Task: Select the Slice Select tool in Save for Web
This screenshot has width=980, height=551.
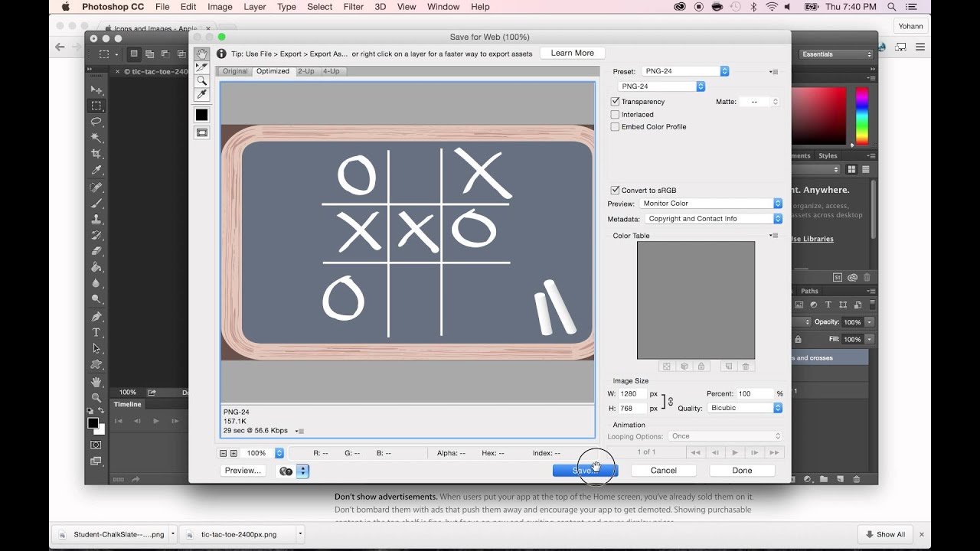Action: click(201, 67)
